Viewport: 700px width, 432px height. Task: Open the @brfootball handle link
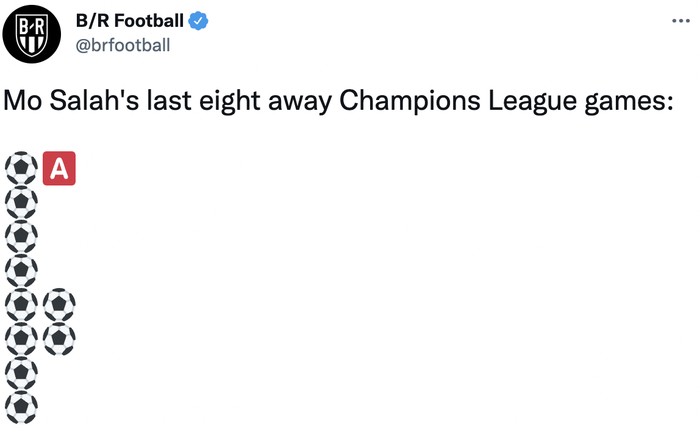tap(122, 44)
